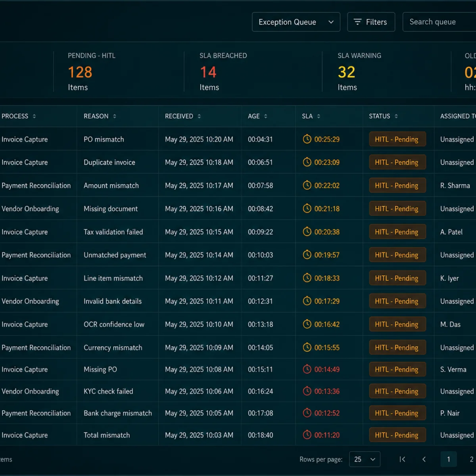The image size is (476, 476).
Task: Open the Exception Queue dropdown
Action: (x=296, y=22)
